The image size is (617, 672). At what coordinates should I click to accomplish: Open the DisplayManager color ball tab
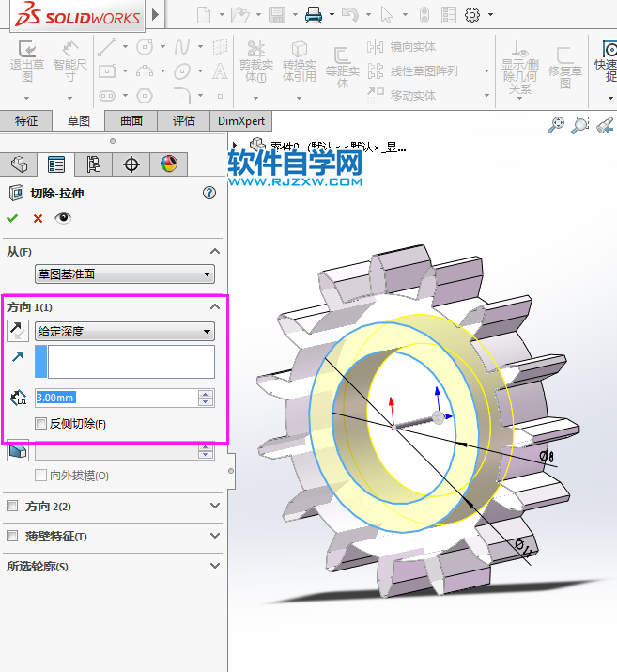(x=169, y=164)
